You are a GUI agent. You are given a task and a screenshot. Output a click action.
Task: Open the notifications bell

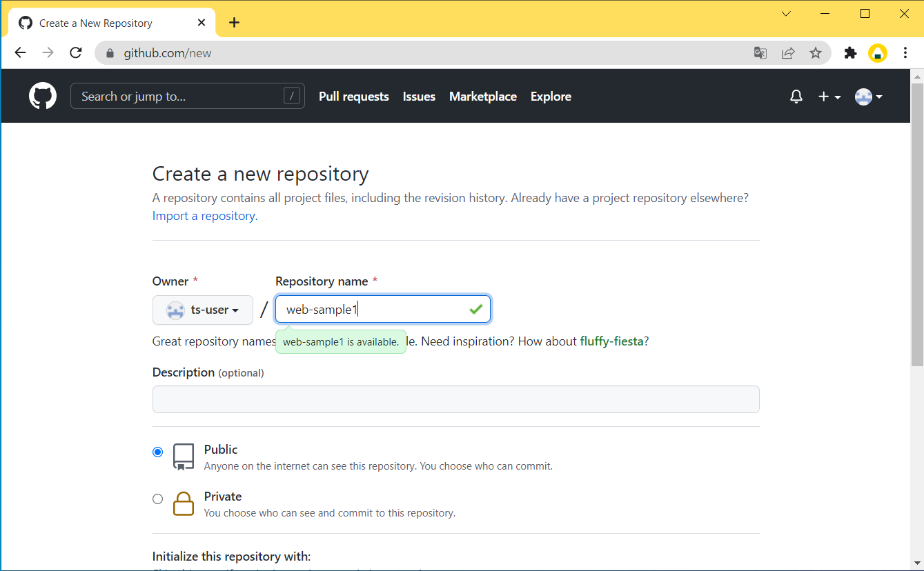[x=796, y=97]
